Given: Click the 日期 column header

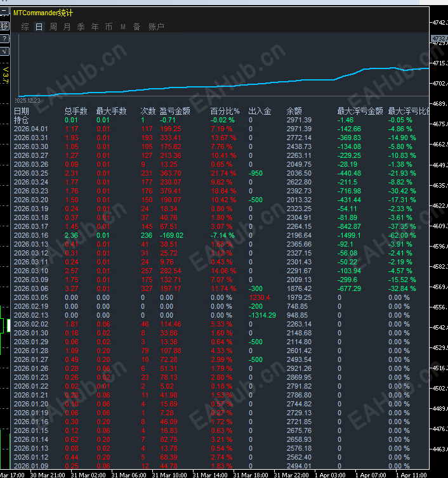Looking at the screenshot, I should pyautogui.click(x=22, y=111).
